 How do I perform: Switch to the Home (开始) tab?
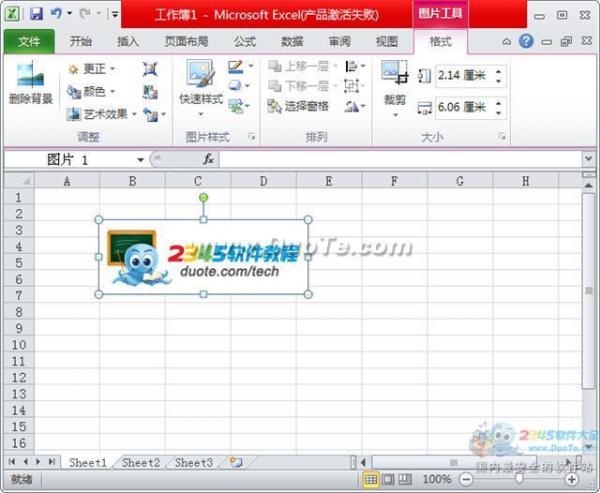click(81, 41)
